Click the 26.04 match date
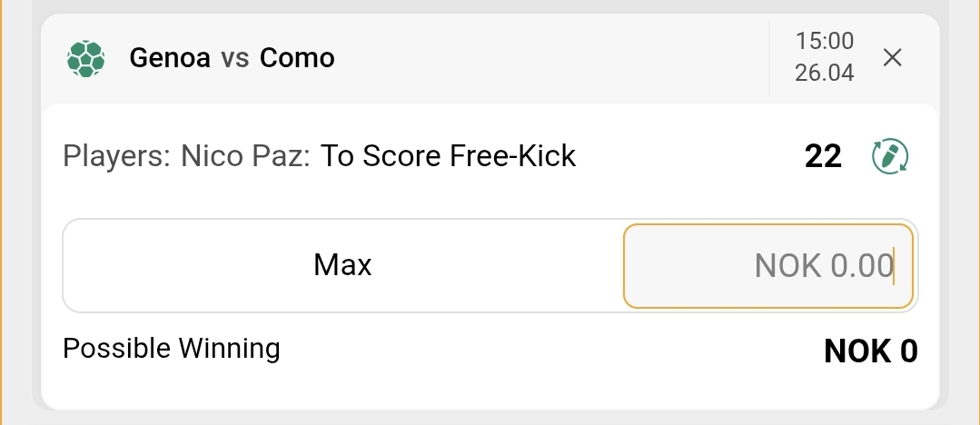 point(824,74)
